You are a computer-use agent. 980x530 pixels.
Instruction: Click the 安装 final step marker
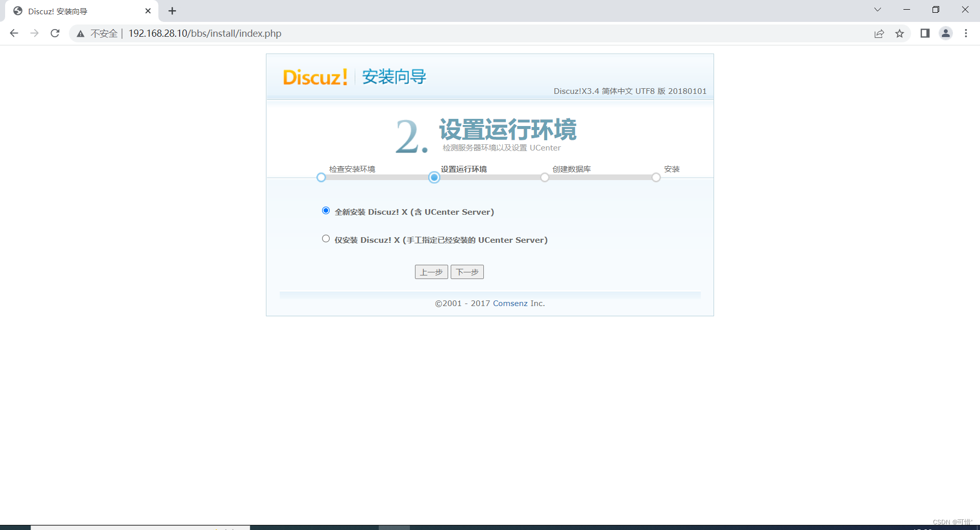pyautogui.click(x=656, y=178)
